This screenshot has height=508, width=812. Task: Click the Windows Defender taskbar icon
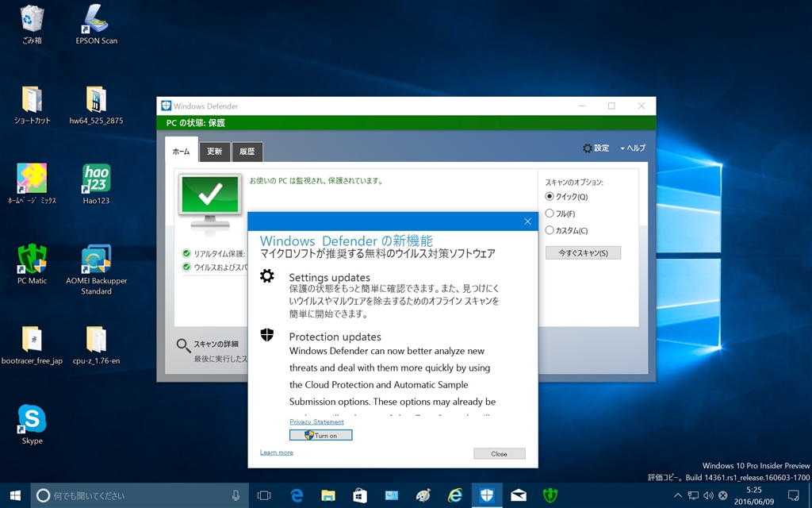point(487,495)
